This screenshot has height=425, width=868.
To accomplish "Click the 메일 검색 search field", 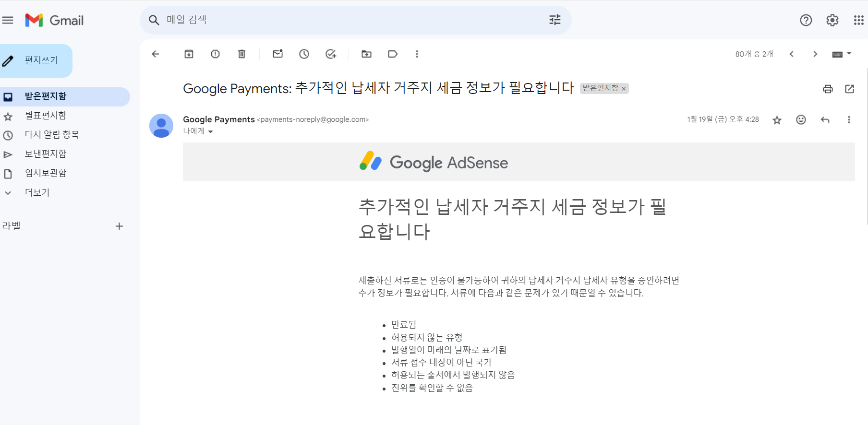I will (355, 20).
